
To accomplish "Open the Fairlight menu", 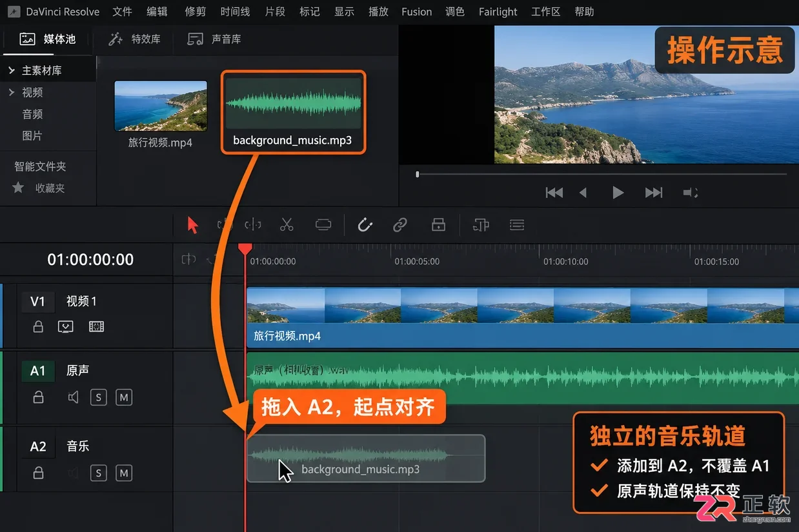I will [498, 12].
